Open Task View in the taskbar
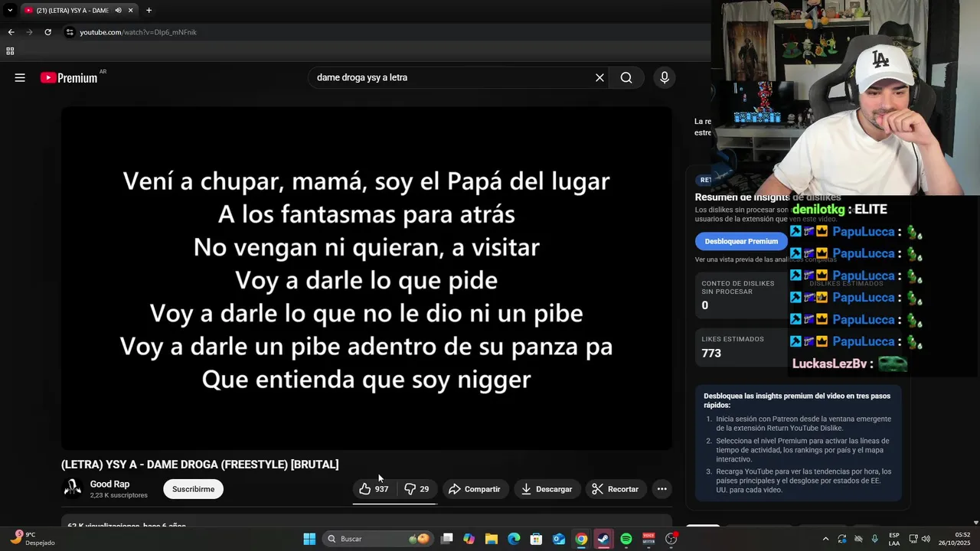 (x=447, y=539)
